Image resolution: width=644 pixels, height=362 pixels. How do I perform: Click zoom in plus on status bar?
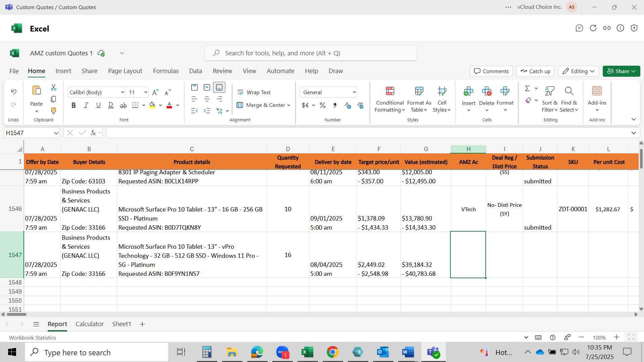pos(616,337)
